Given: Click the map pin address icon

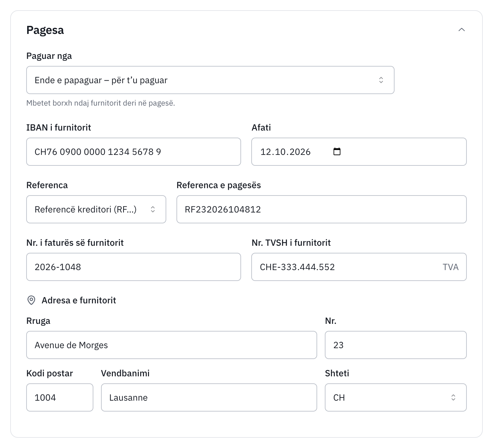Looking at the screenshot, I should pyautogui.click(x=31, y=300).
